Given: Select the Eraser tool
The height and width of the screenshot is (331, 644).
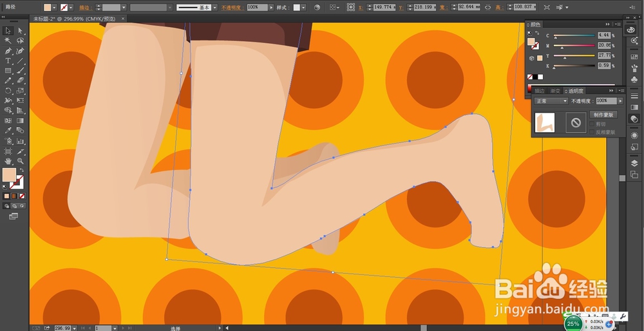Looking at the screenshot, I should pyautogui.click(x=20, y=81).
